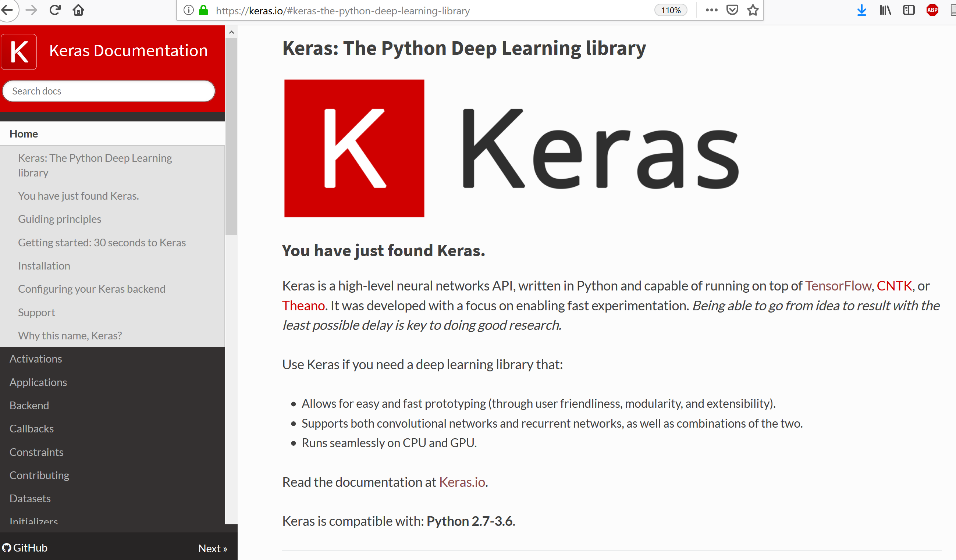956x560 pixels.
Task: Open the Activations section
Action: 36,359
